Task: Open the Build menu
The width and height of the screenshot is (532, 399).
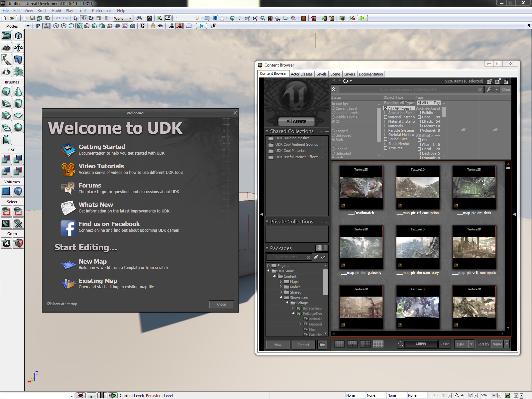Action: click(56, 11)
